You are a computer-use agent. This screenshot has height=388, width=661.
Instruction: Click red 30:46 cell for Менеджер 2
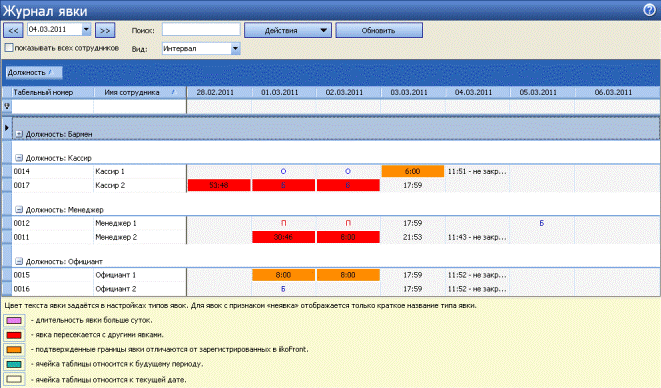pos(284,237)
